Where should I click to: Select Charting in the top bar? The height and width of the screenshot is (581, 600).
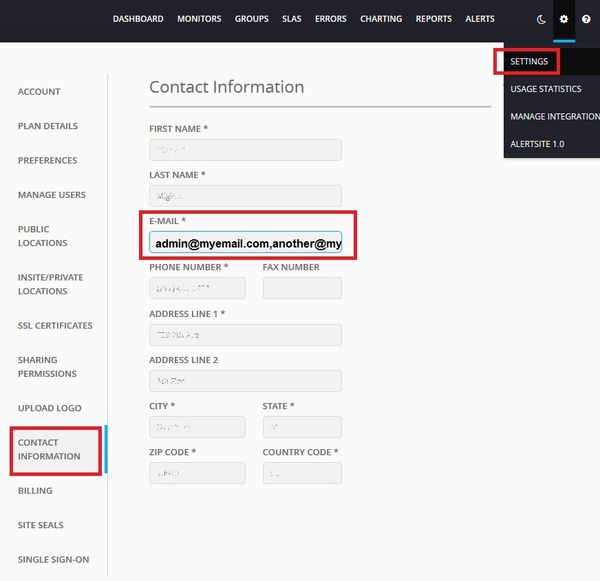click(380, 19)
